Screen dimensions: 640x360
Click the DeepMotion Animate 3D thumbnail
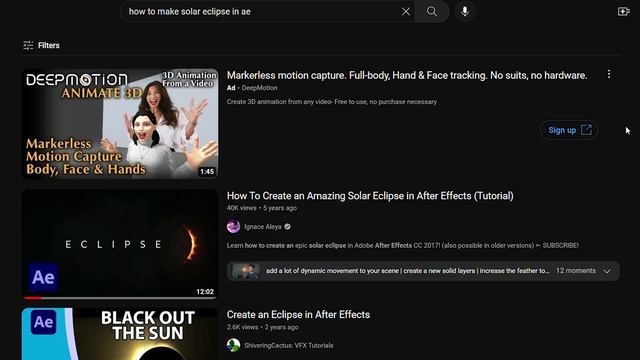tap(120, 123)
